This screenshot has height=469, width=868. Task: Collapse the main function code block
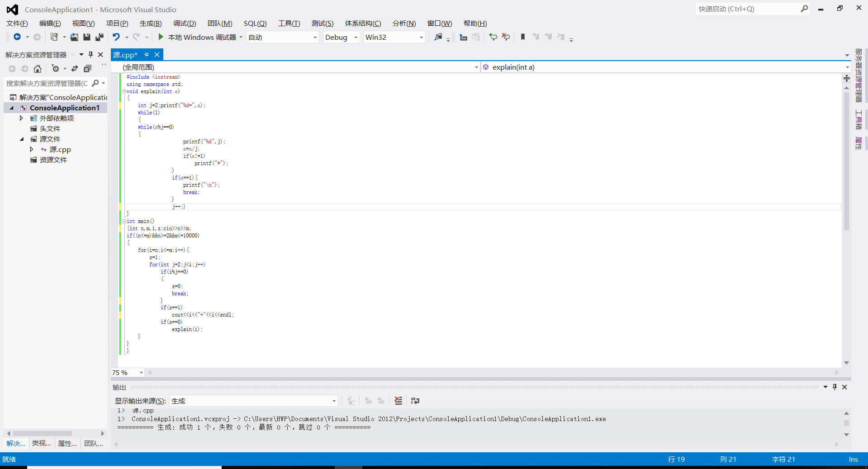(x=124, y=221)
